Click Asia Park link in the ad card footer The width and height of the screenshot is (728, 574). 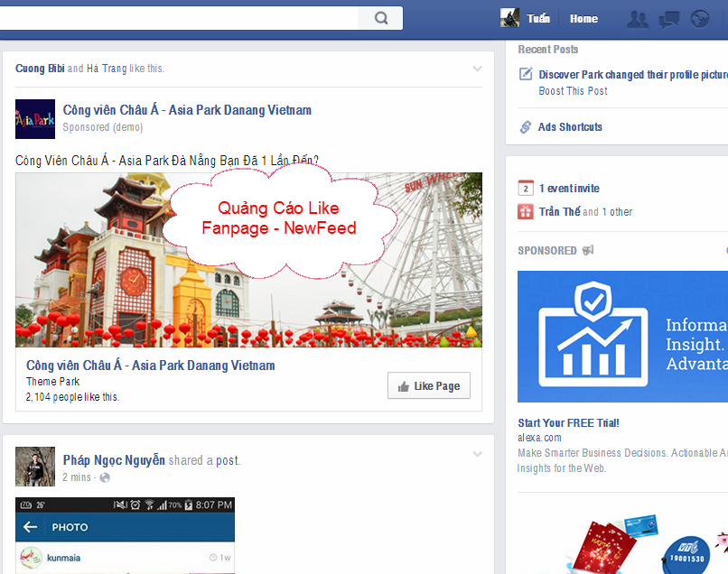(x=151, y=366)
